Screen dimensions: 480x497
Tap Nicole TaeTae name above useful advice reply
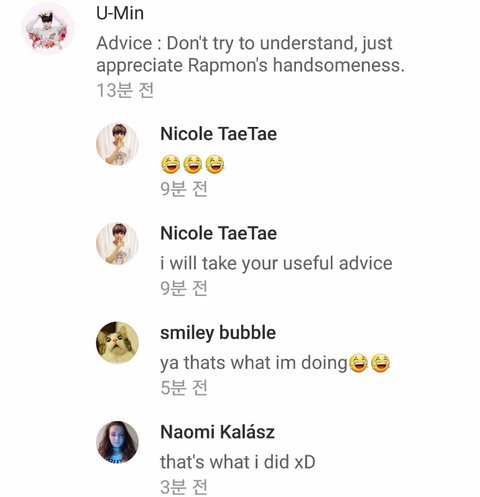tap(218, 233)
